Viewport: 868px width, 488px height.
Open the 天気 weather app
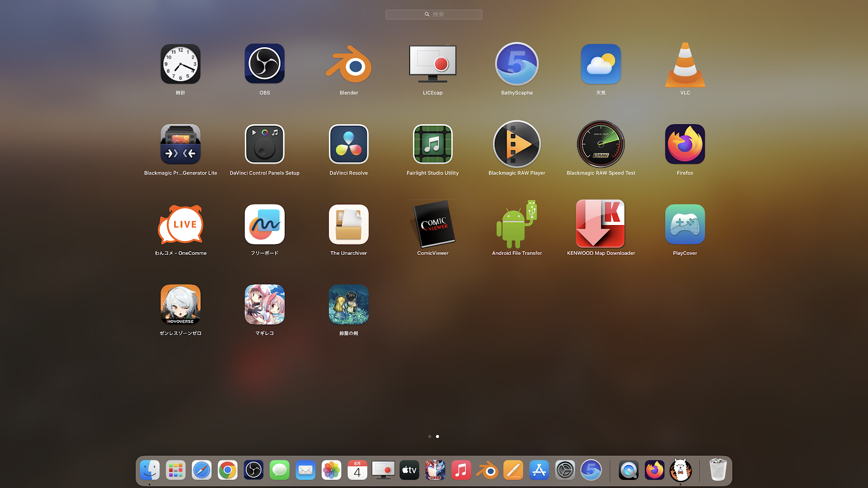601,64
